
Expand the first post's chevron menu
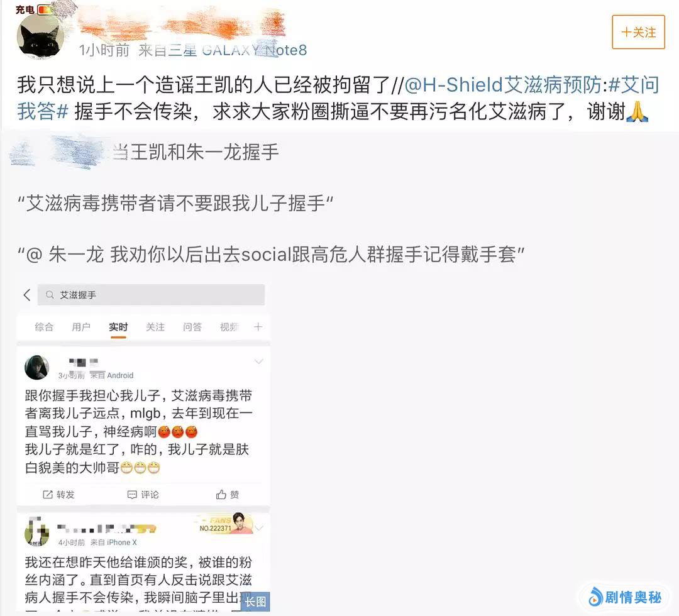coord(258,361)
